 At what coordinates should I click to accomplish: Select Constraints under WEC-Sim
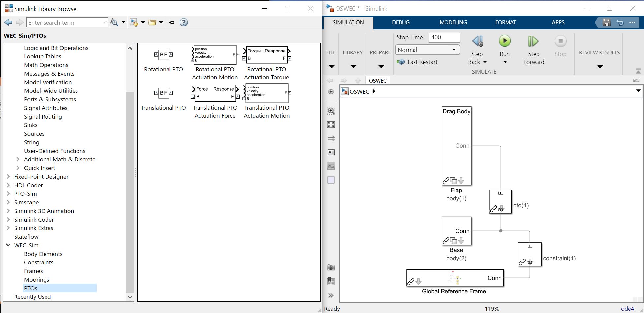(x=39, y=262)
